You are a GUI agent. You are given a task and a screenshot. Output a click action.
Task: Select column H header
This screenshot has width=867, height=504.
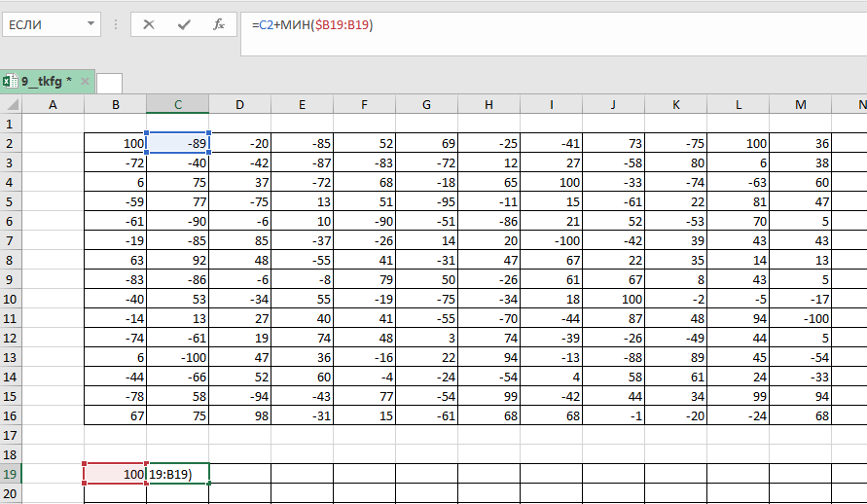point(488,104)
